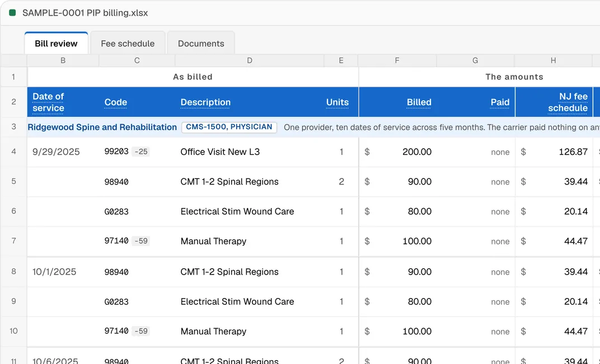Click the units value '2' in row 5
This screenshot has width=600, height=364.
[x=341, y=182]
